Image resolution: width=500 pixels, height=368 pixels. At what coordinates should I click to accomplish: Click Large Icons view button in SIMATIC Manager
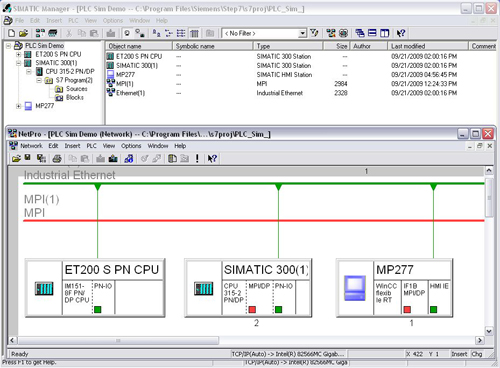click(x=156, y=33)
